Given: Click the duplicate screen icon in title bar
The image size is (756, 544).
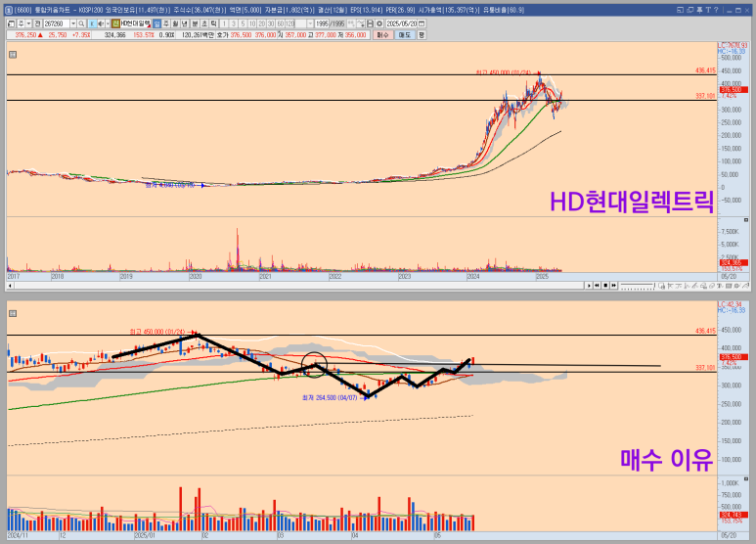Looking at the screenshot, I should coord(689,10).
